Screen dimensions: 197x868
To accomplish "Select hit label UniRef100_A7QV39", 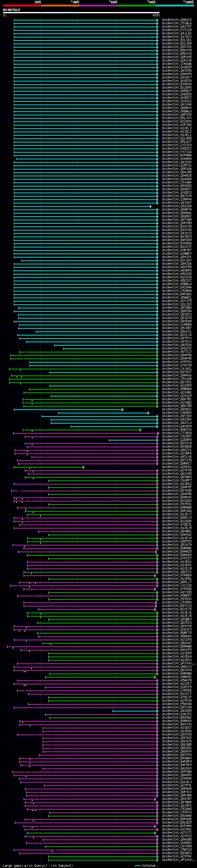I will (x=177, y=365).
